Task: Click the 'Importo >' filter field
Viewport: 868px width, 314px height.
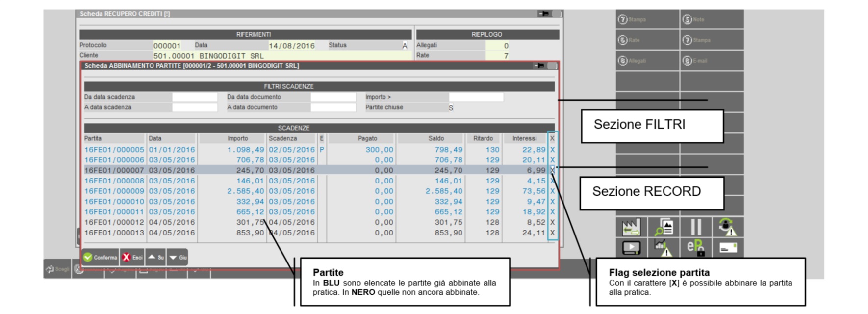Action: 476,97
